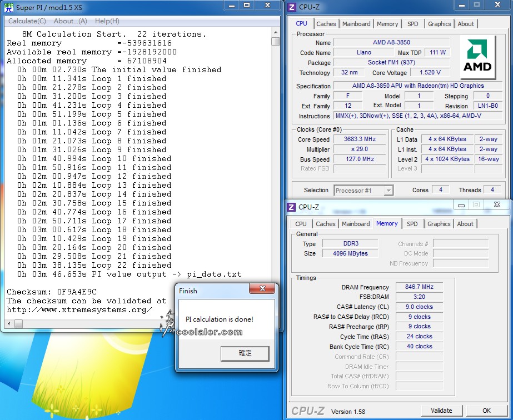This screenshot has width=513, height=420.
Task: Select SPD tab in lower CPU-Z window
Action: tap(412, 224)
